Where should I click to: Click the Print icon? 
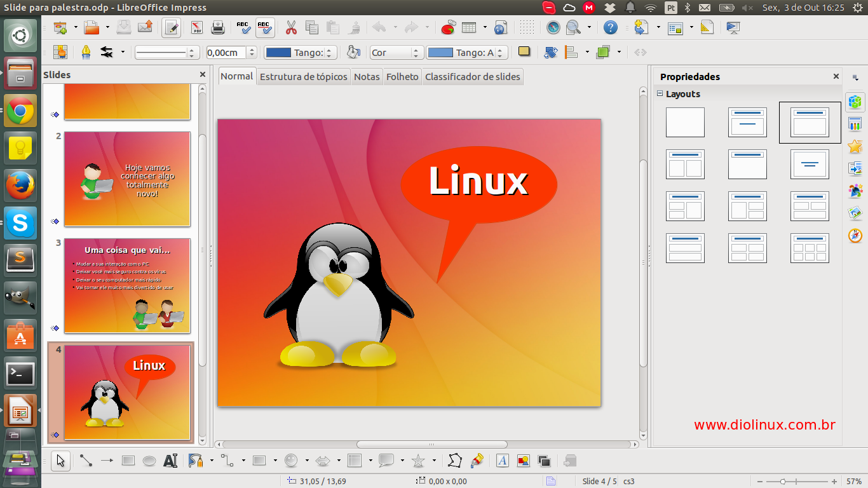click(218, 27)
